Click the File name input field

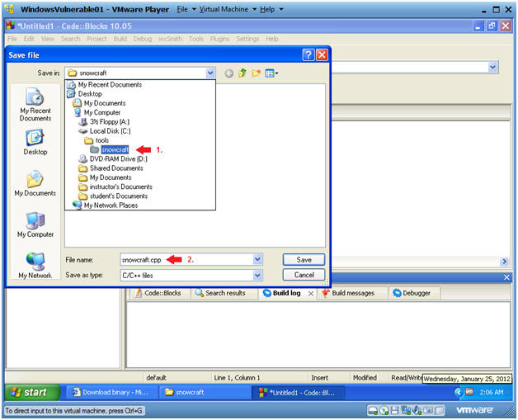187,260
